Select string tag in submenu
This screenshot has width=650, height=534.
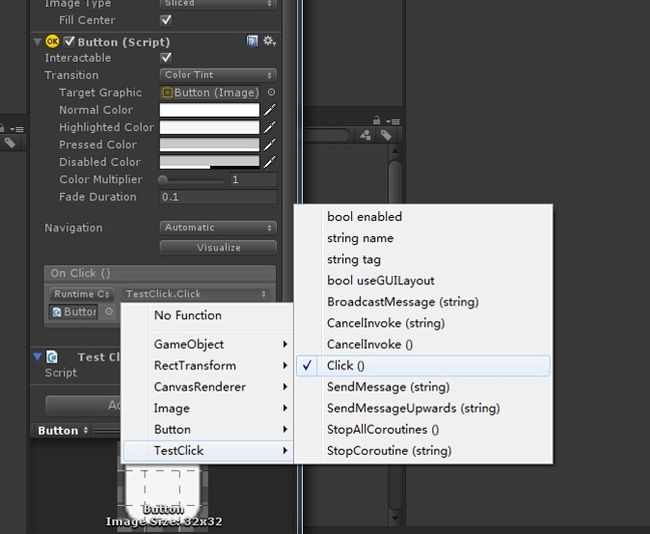pyautogui.click(x=423, y=259)
